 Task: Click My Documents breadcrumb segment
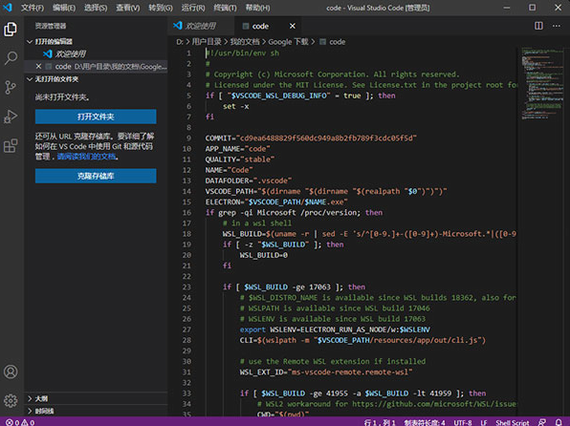tap(245, 42)
